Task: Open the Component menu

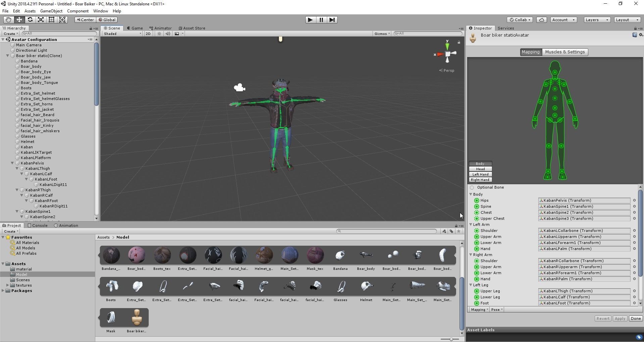Action: tap(78, 11)
